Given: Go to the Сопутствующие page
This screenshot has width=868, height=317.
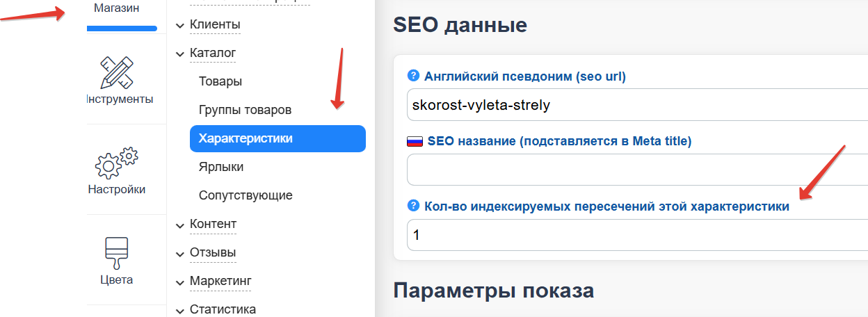Looking at the screenshot, I should pos(246,195).
